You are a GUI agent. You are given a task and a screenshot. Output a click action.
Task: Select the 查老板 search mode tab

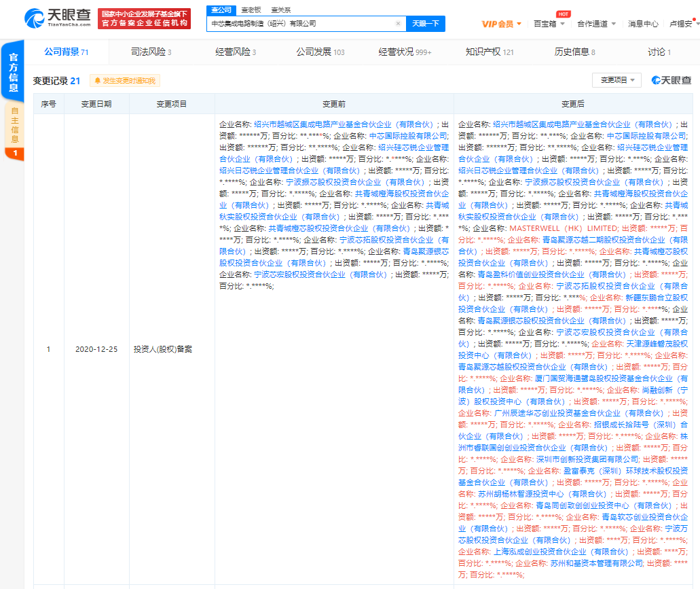tap(251, 10)
